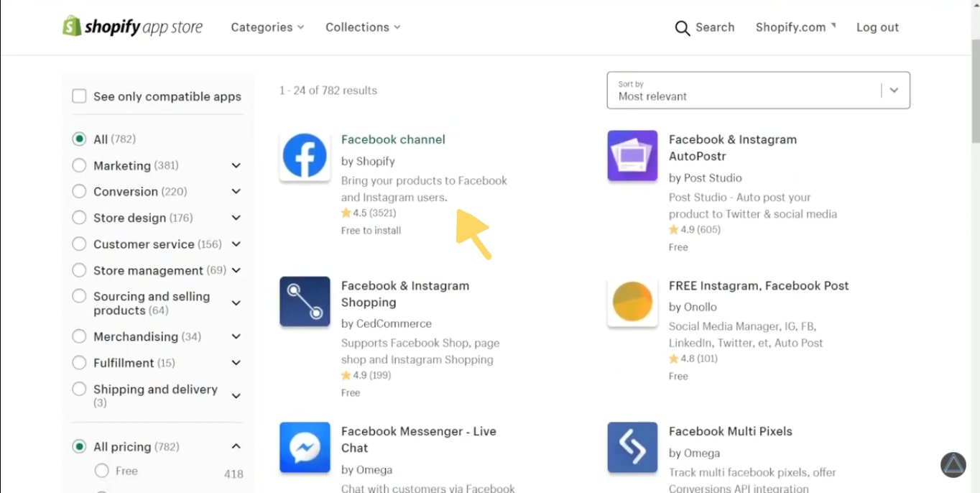Open the Sort by Most relevant dropdown
The height and width of the screenshot is (493, 980).
point(758,91)
